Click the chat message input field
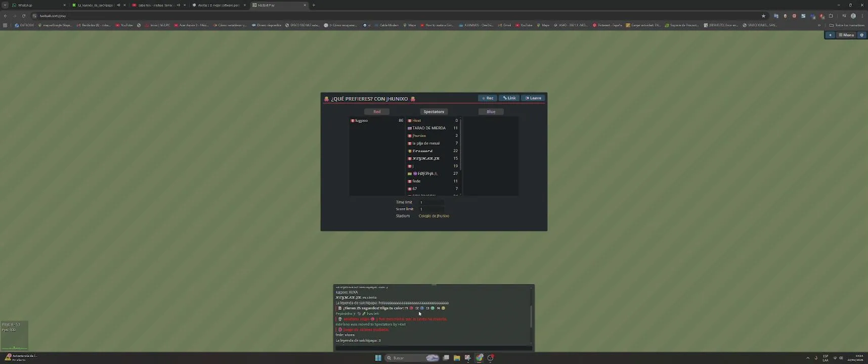 coord(433,347)
